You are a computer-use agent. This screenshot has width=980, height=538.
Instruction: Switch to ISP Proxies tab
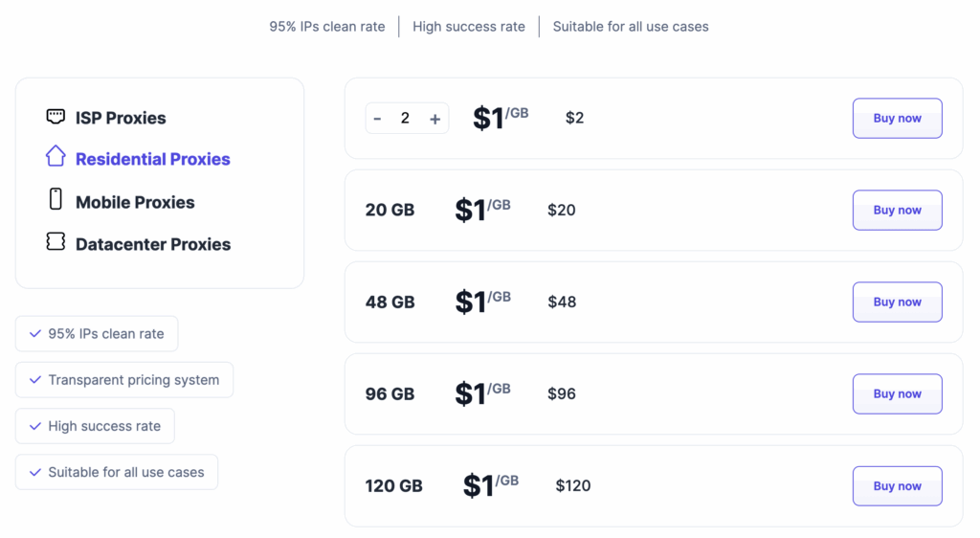pyautogui.click(x=121, y=118)
